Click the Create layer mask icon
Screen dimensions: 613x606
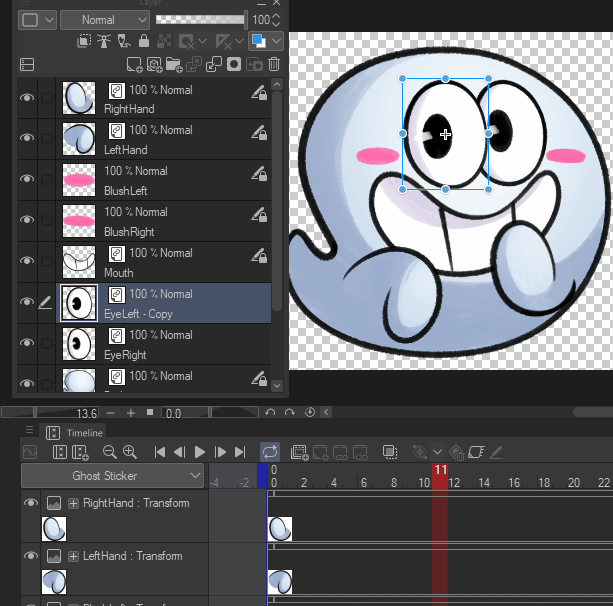click(x=233, y=65)
